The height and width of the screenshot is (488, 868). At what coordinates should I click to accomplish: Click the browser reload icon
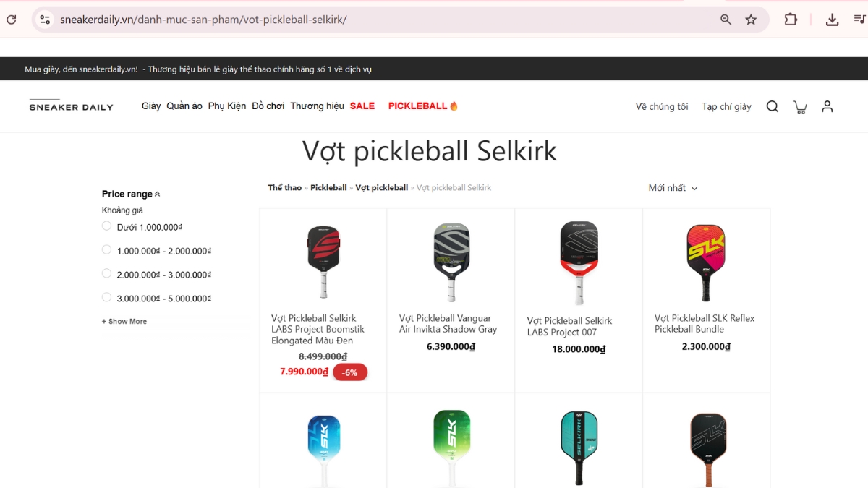click(11, 20)
